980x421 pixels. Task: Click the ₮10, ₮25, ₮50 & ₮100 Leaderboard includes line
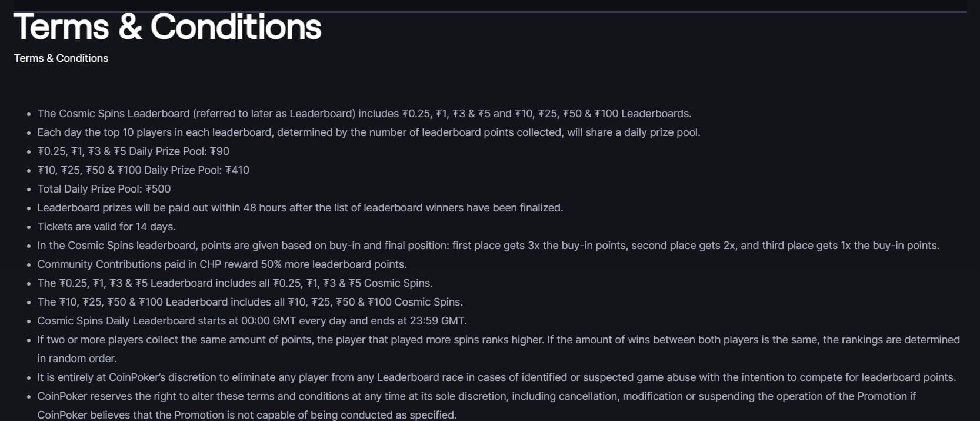(x=250, y=302)
